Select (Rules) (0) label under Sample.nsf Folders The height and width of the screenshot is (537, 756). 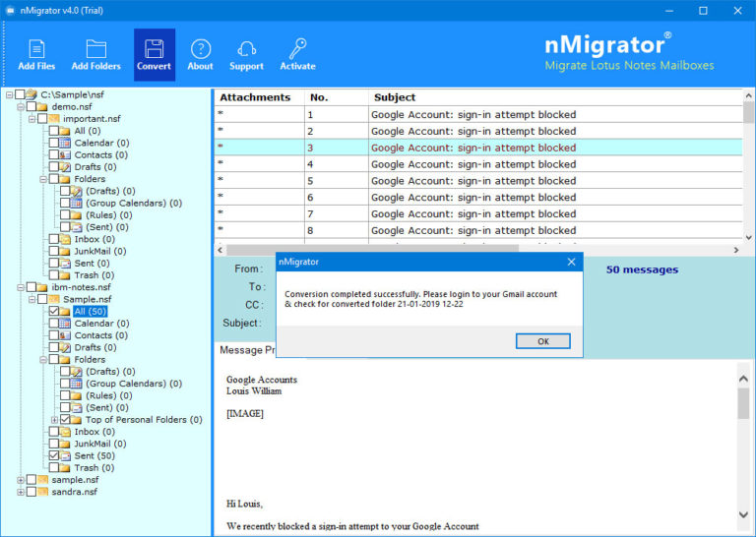click(109, 395)
